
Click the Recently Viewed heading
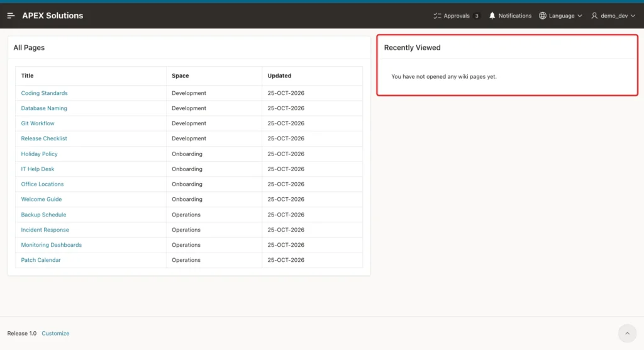[412, 48]
